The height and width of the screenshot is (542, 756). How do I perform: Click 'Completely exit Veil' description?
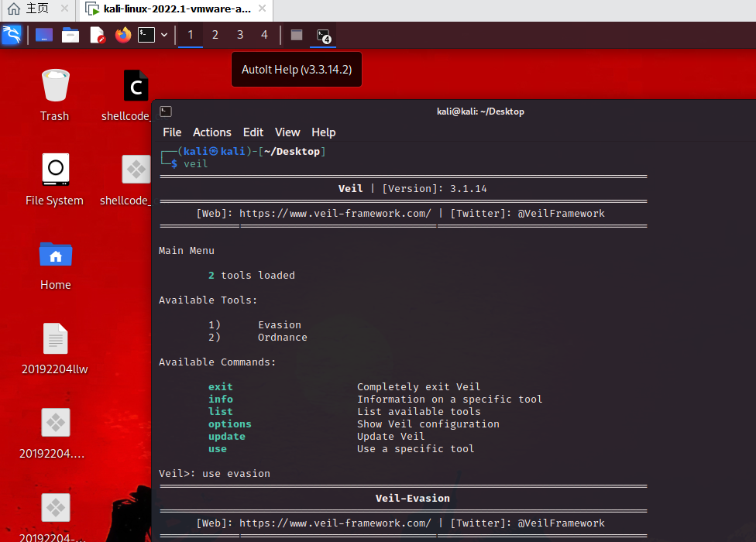[418, 387]
